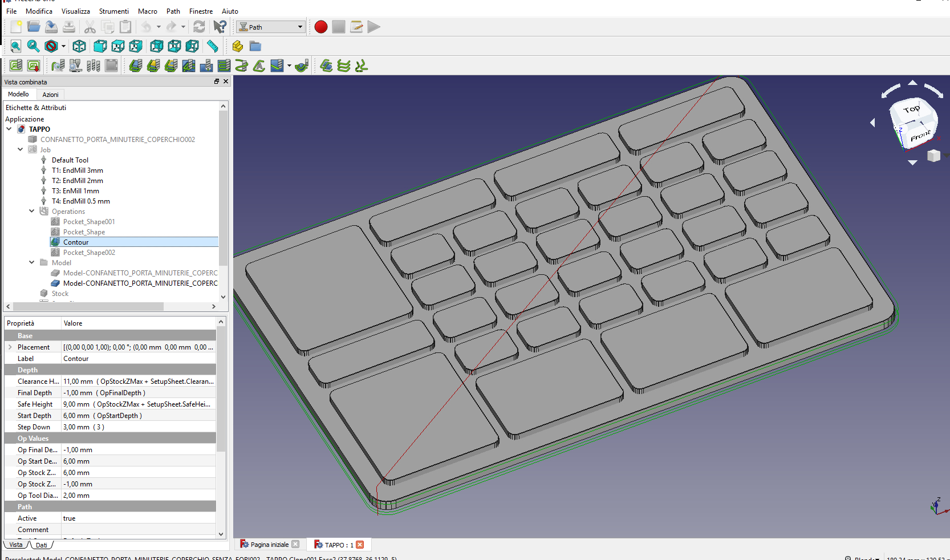Select the Measure distance ruler tool
Image resolution: width=950 pixels, height=560 pixels.
click(x=212, y=46)
